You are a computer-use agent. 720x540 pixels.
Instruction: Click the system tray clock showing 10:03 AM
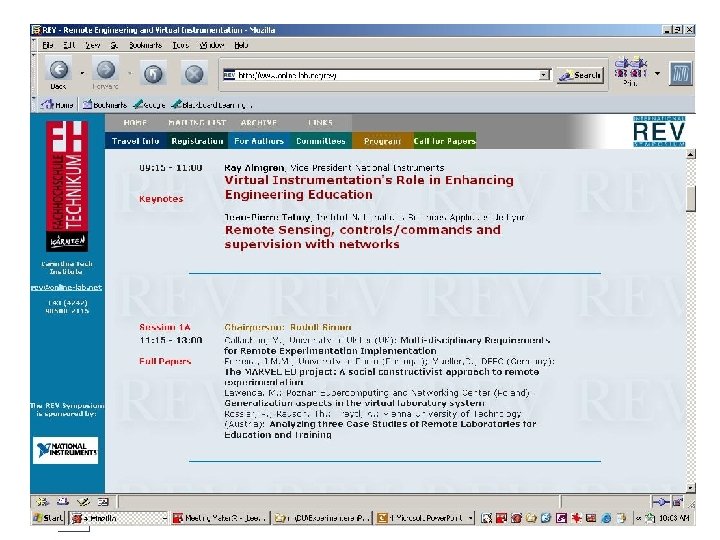click(x=674, y=518)
